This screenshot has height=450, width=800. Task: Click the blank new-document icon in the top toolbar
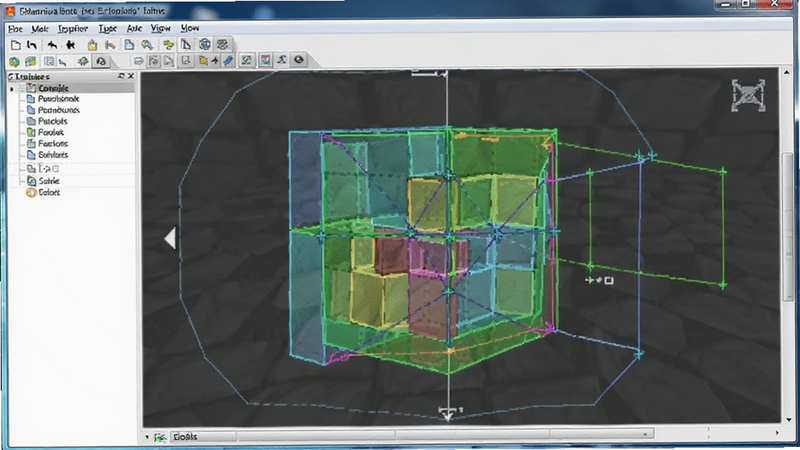tap(16, 45)
